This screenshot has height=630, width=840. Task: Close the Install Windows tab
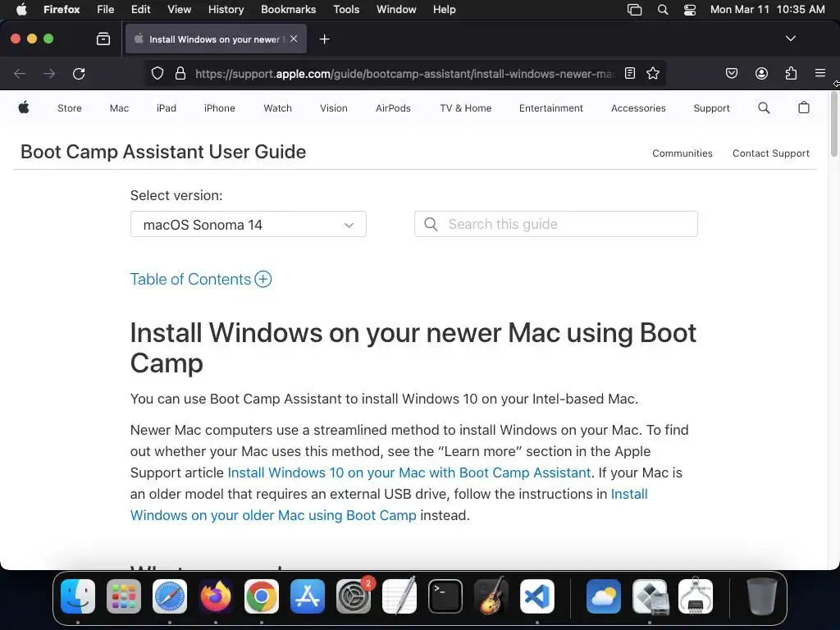click(294, 39)
